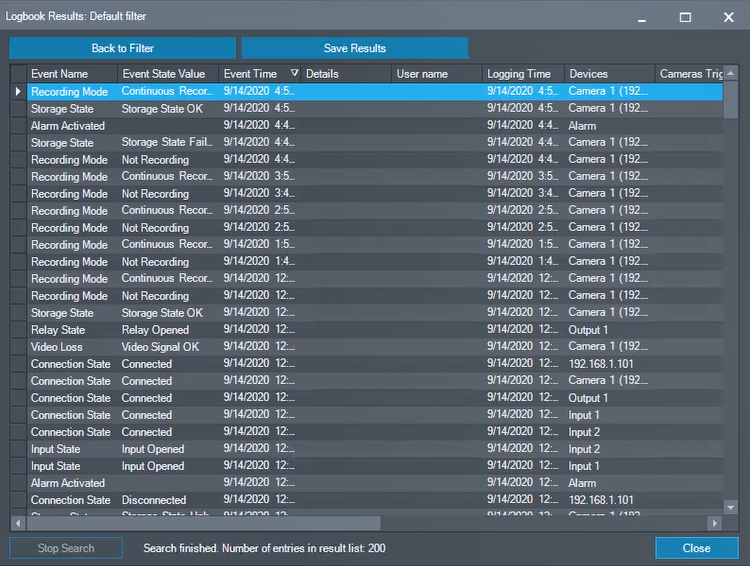Sort by the Event State Value column header
Image resolution: width=750 pixels, height=566 pixels.
click(163, 74)
